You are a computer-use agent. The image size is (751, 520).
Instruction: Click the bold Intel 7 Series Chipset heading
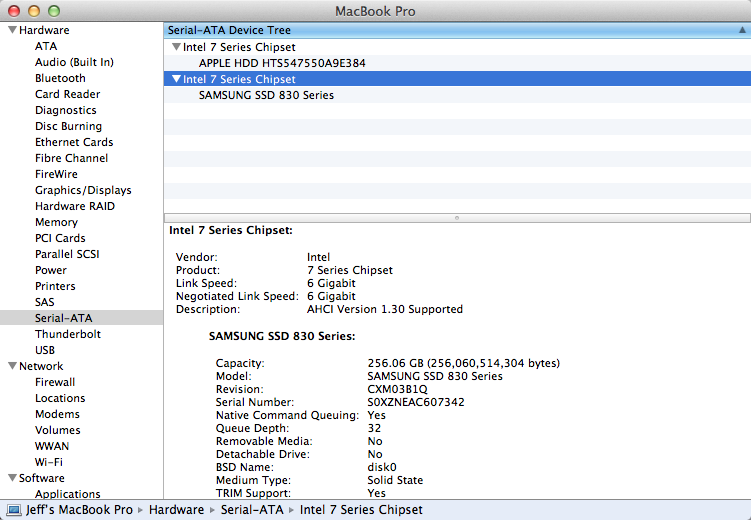(231, 231)
